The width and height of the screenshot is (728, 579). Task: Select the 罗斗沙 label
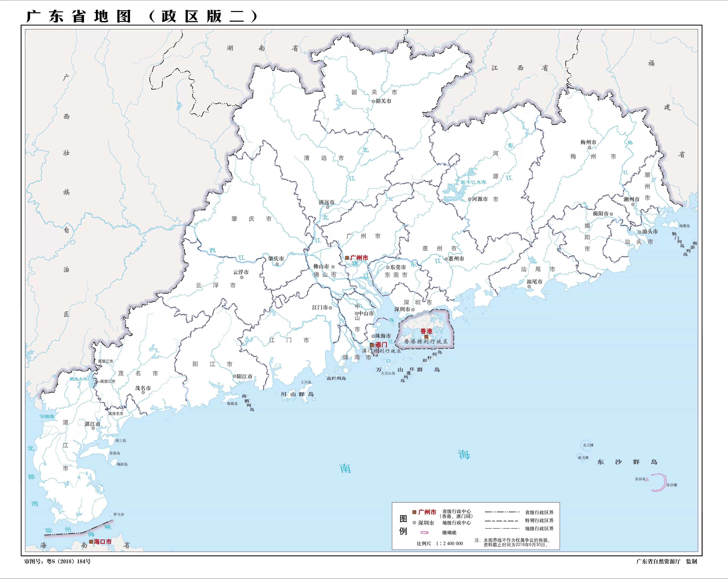click(118, 515)
